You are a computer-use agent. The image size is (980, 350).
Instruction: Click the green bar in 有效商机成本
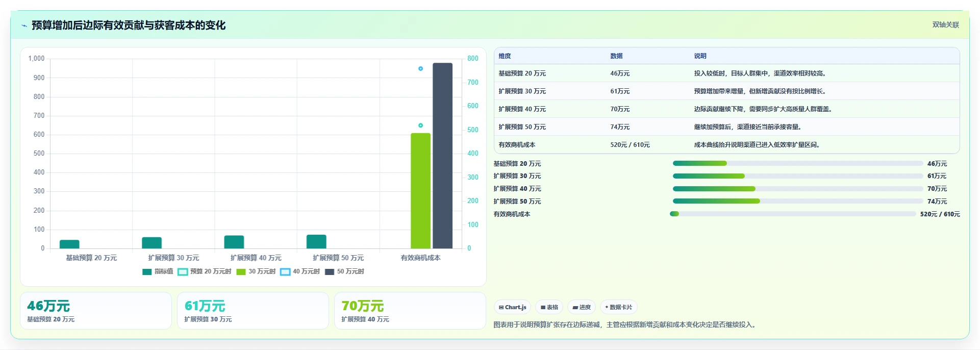tap(421, 191)
